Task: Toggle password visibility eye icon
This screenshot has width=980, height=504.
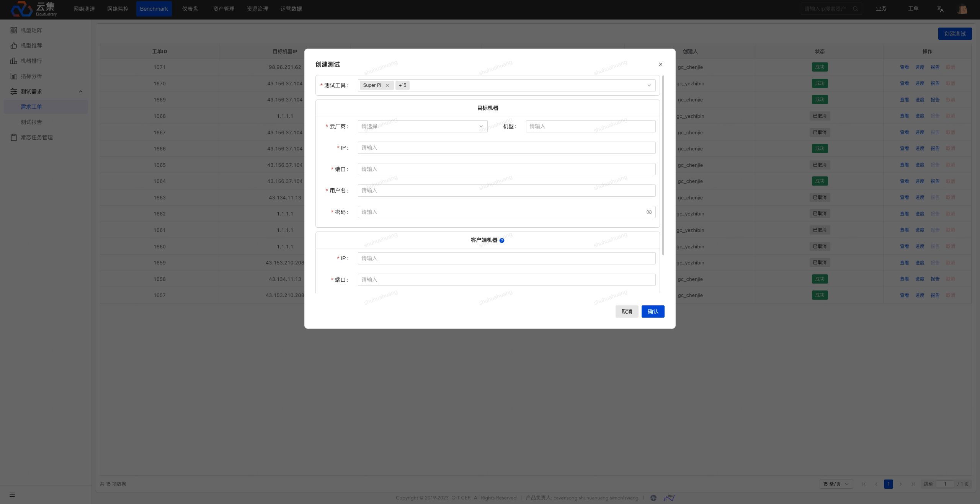Action: coord(649,212)
